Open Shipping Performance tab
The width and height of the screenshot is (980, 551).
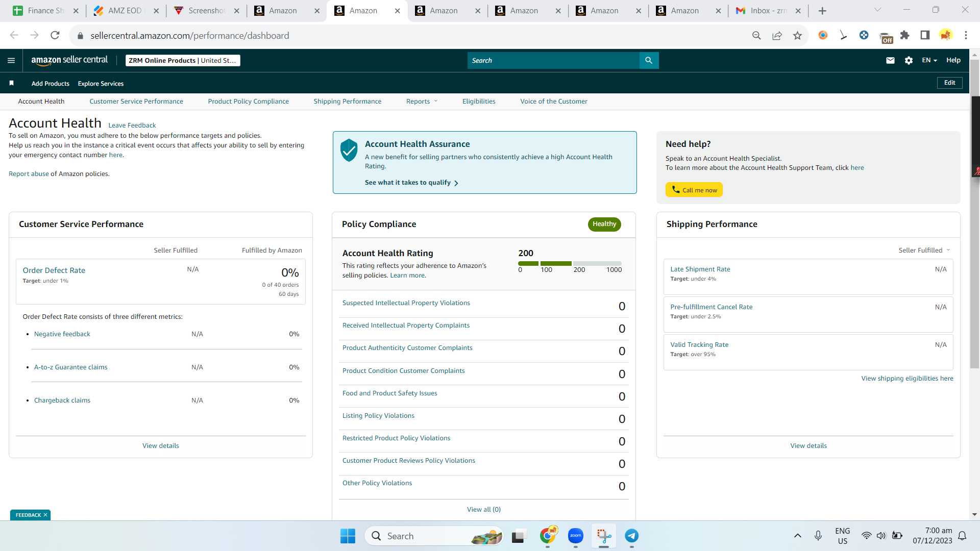point(348,101)
